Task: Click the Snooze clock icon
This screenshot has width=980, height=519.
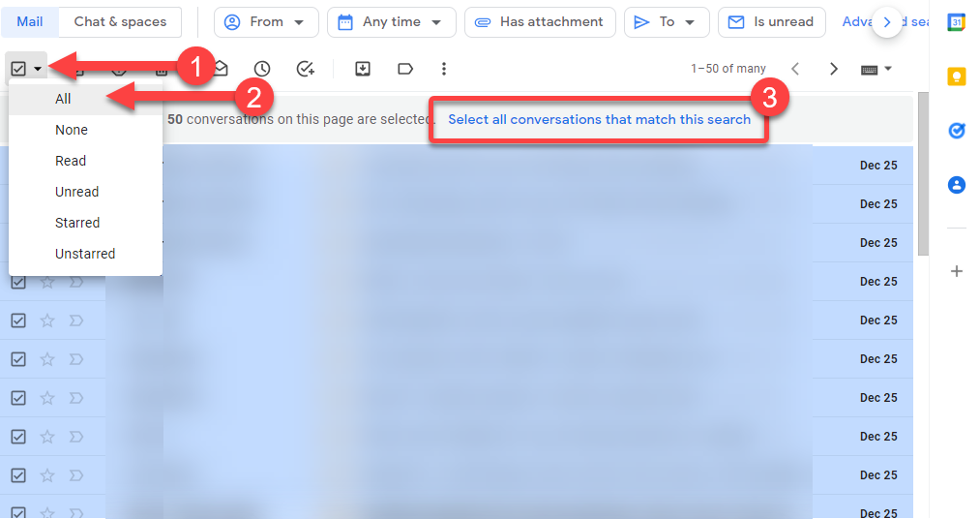Action: click(262, 69)
